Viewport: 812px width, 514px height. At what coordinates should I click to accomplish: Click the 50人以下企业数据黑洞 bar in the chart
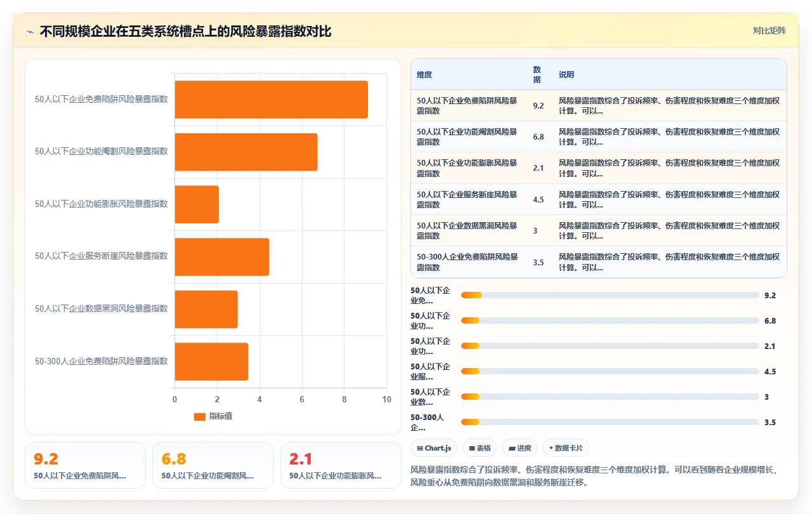206,309
